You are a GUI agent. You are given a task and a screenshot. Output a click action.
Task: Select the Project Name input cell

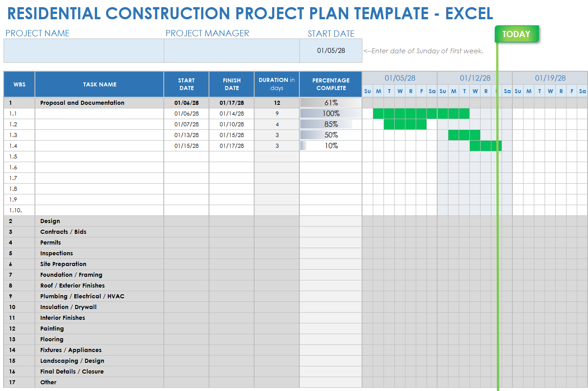84,51
